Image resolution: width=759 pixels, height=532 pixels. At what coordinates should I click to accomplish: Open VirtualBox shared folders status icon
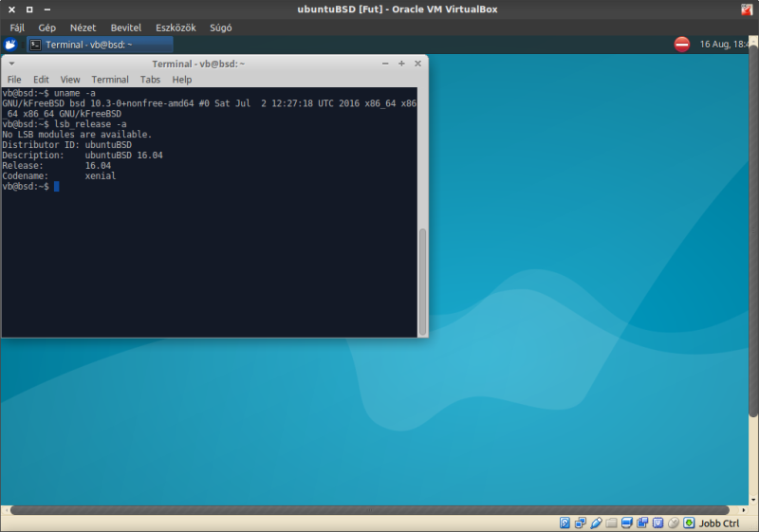(611, 523)
